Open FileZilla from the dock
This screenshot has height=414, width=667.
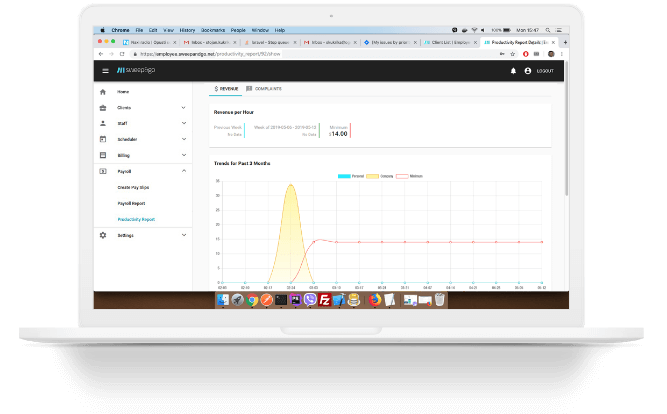coord(325,299)
